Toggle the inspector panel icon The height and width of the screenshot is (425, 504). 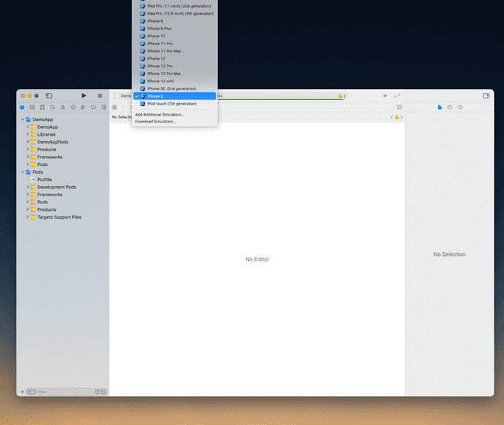(486, 96)
